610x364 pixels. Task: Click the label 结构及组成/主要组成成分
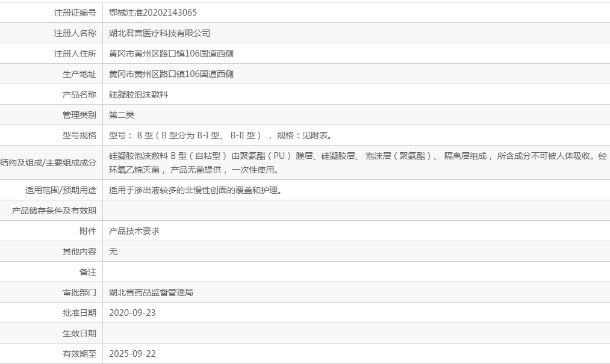tap(48, 162)
